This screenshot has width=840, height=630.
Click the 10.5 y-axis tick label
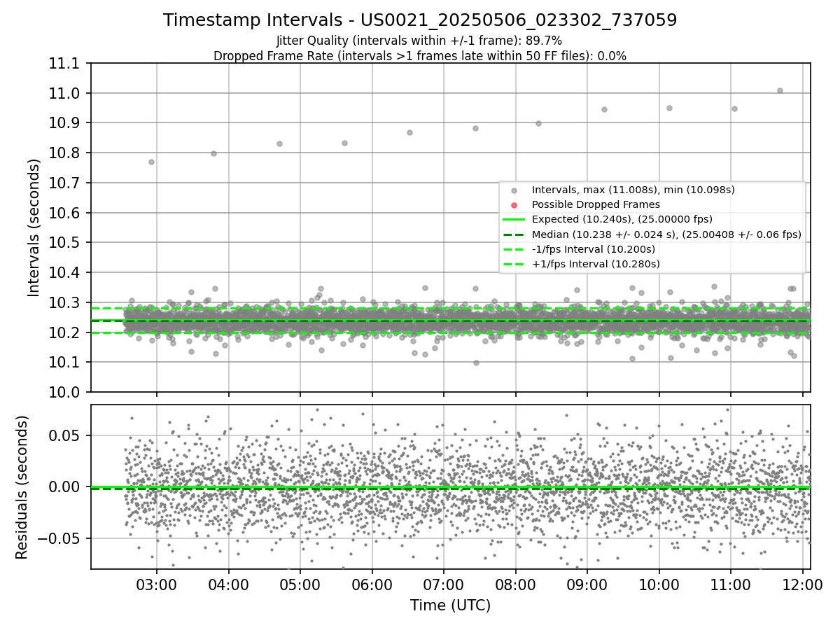coord(66,243)
